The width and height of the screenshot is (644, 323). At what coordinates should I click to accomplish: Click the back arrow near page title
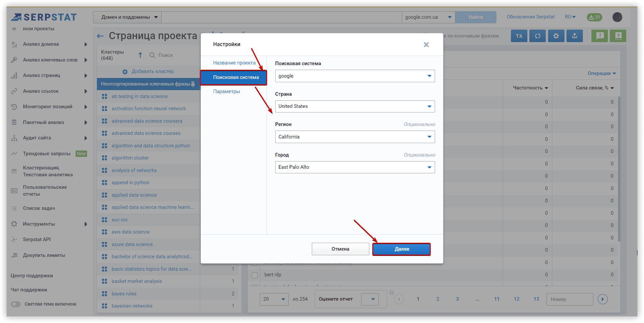point(100,36)
